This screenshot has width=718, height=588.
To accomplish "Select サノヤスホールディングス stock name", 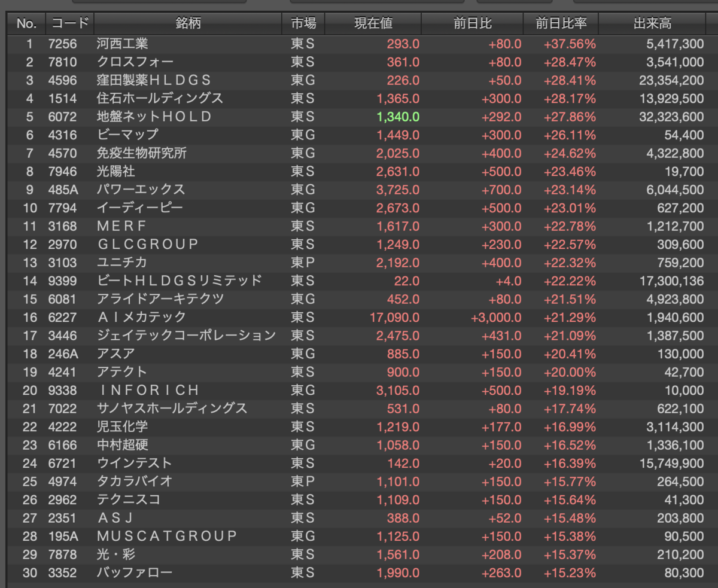I will coord(172,409).
